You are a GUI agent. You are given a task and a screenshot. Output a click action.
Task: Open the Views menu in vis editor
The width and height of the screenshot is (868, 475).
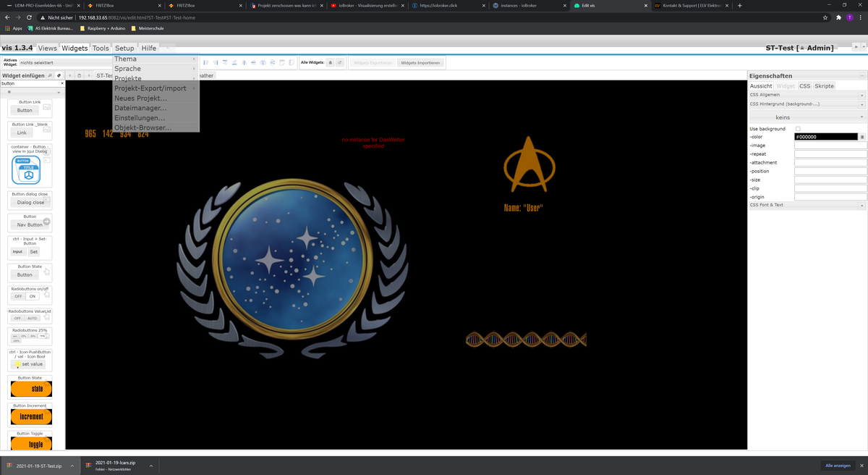(47, 48)
